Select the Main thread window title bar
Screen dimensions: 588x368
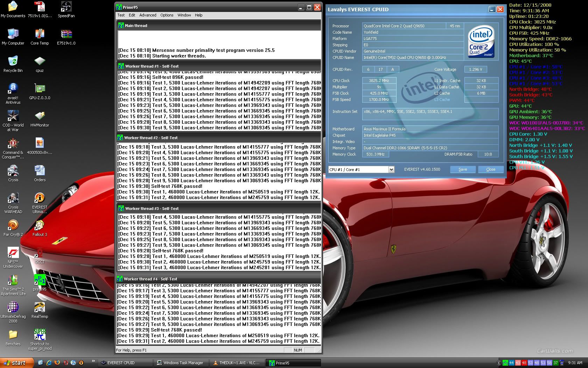(x=219, y=26)
